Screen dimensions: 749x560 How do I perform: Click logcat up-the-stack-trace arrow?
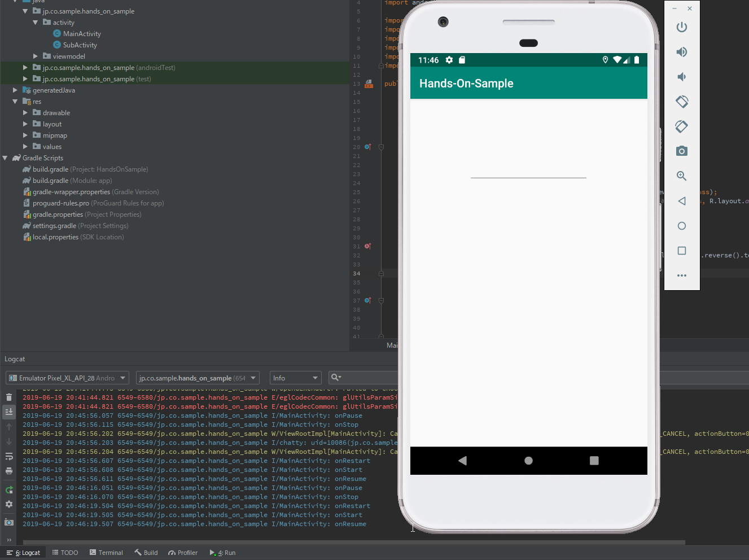(9, 427)
